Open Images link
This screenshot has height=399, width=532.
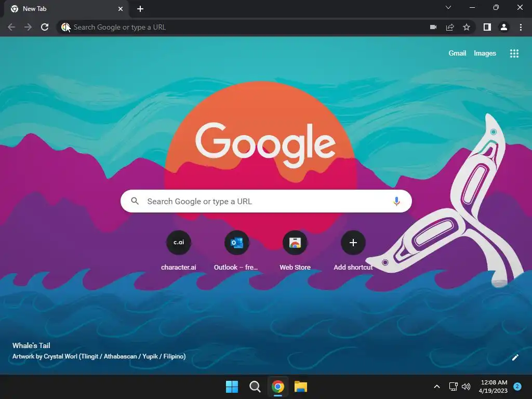pos(485,54)
